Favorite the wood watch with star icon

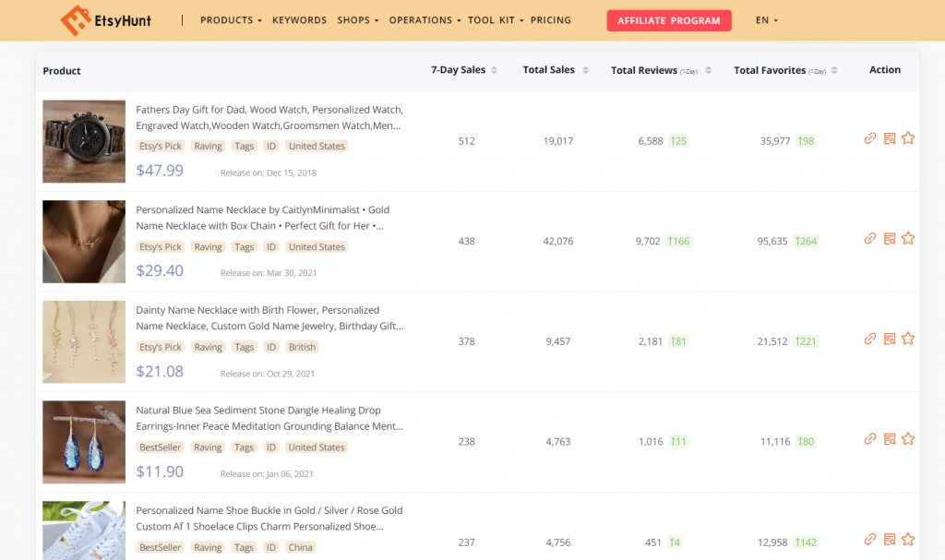point(908,138)
